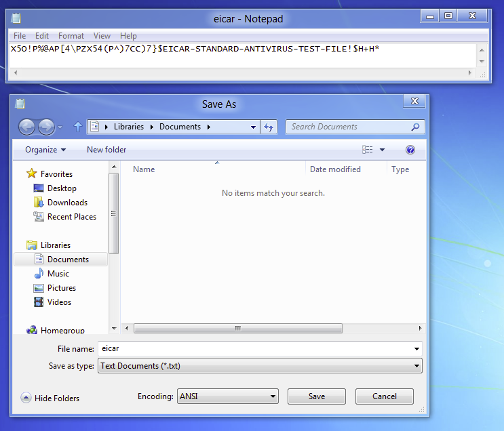Click the Cancel button
This screenshot has height=431, width=504.
point(385,396)
